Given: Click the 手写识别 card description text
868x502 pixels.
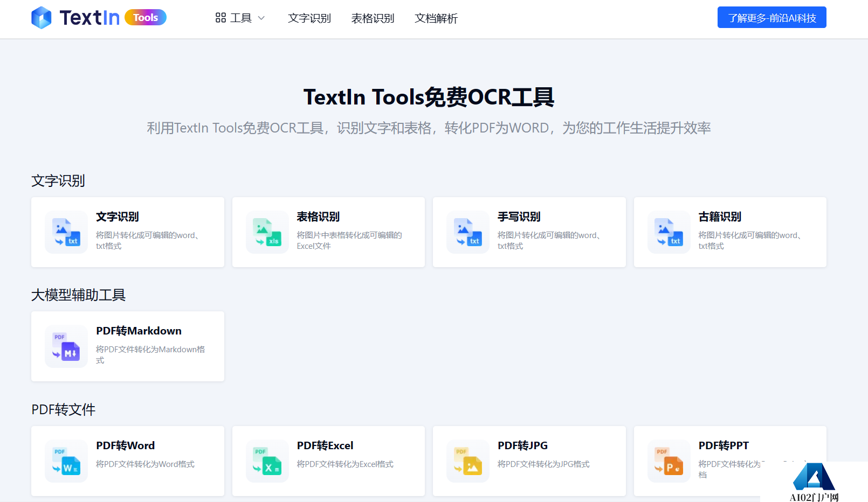Looking at the screenshot, I should (x=550, y=240).
